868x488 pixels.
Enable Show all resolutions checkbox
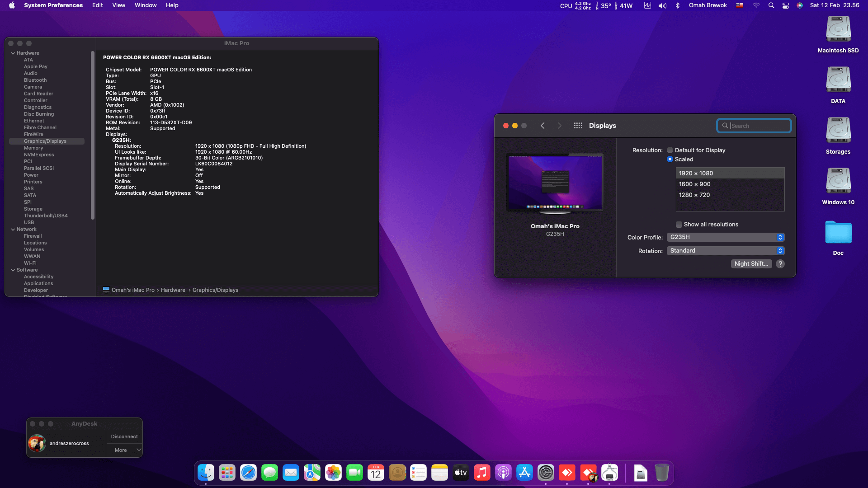click(x=679, y=225)
